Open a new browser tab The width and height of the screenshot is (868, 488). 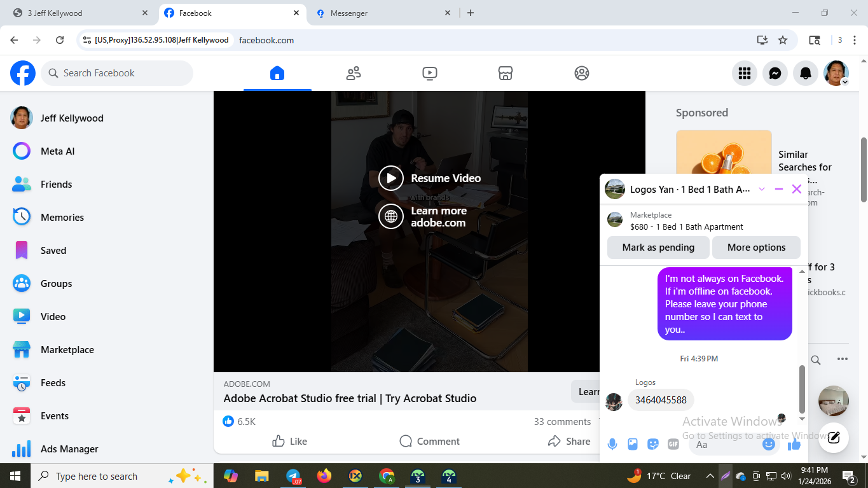point(471,13)
